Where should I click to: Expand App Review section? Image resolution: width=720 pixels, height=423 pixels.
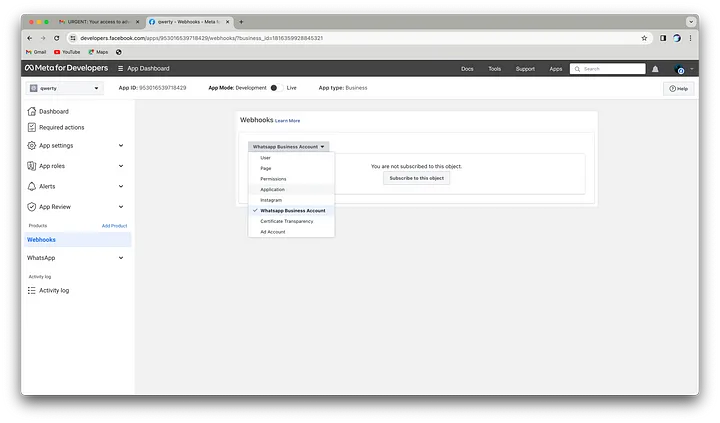[121, 207]
